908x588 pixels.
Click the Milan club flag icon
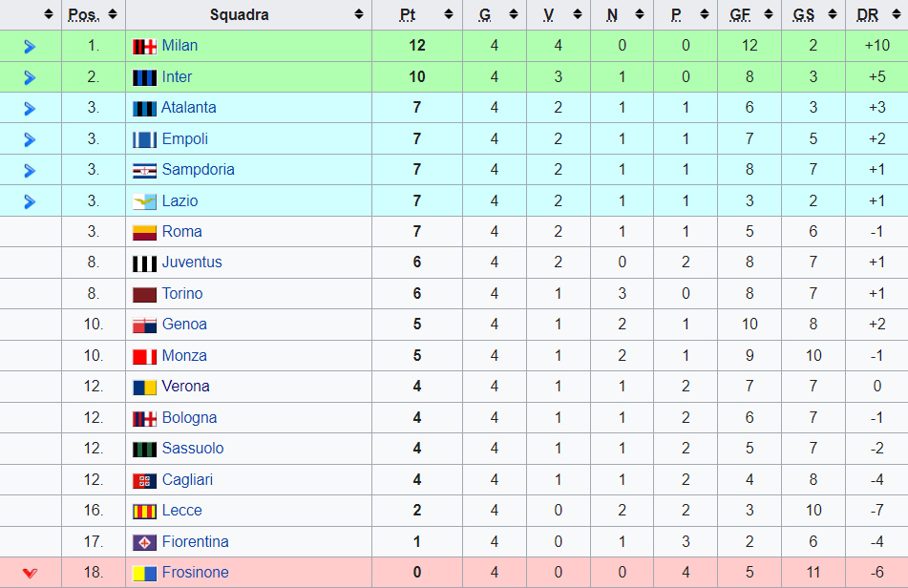coord(144,47)
